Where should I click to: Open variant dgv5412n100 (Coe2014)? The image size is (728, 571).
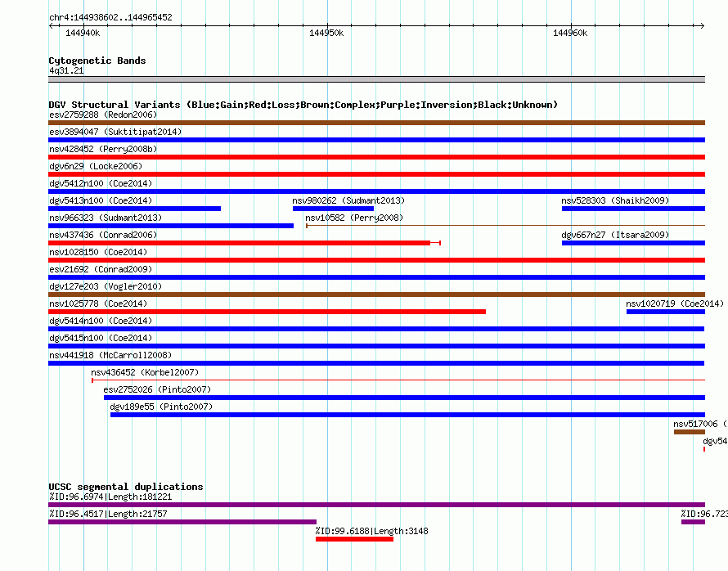pyautogui.click(x=101, y=183)
